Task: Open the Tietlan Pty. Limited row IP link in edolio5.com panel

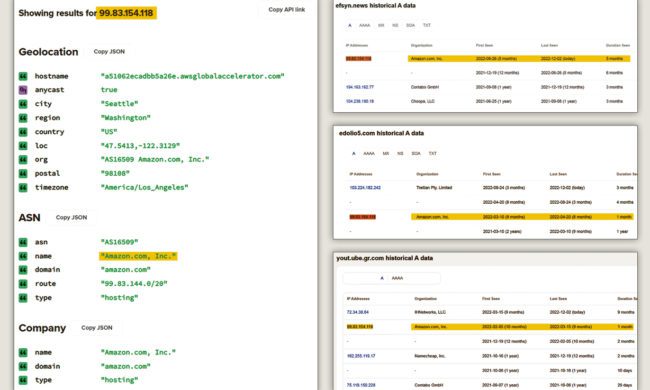Action: click(365, 188)
